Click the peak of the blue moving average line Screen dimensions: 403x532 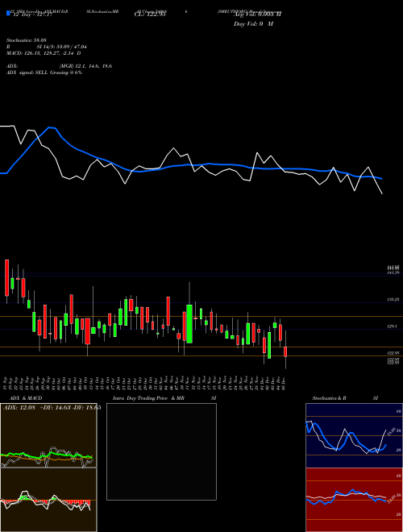click(x=51, y=127)
